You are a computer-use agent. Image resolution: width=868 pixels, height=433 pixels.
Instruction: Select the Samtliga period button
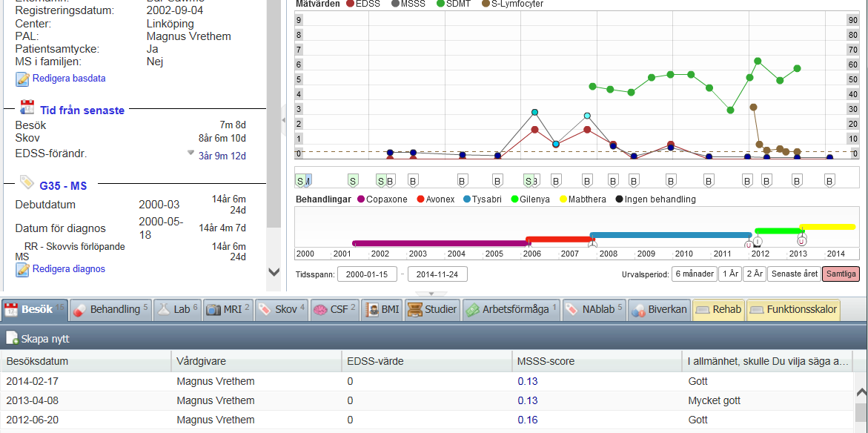pyautogui.click(x=841, y=274)
